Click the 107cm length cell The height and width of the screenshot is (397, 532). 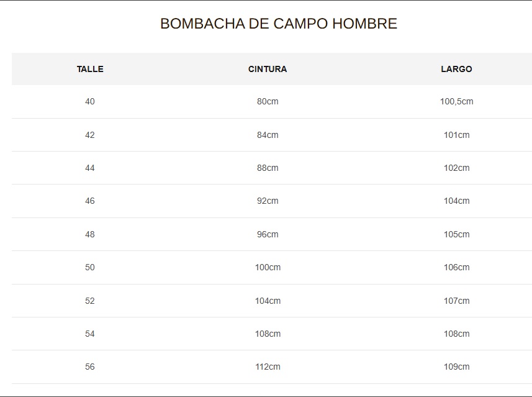(456, 301)
